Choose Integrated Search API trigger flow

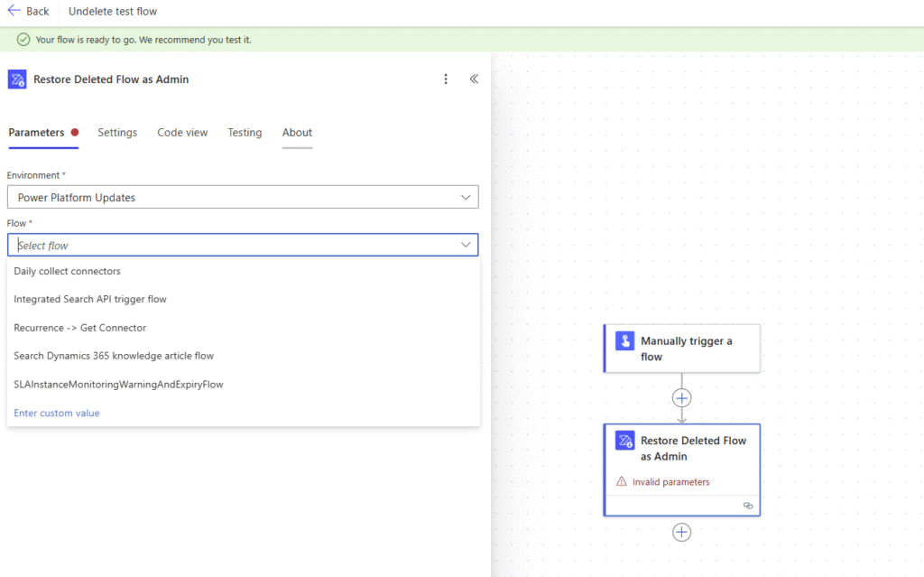pos(244,299)
